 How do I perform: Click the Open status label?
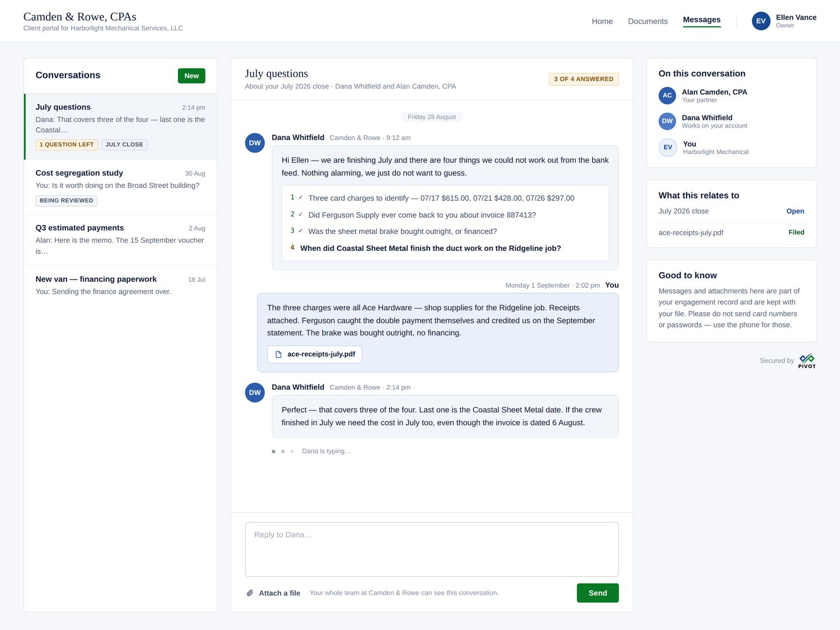795,211
